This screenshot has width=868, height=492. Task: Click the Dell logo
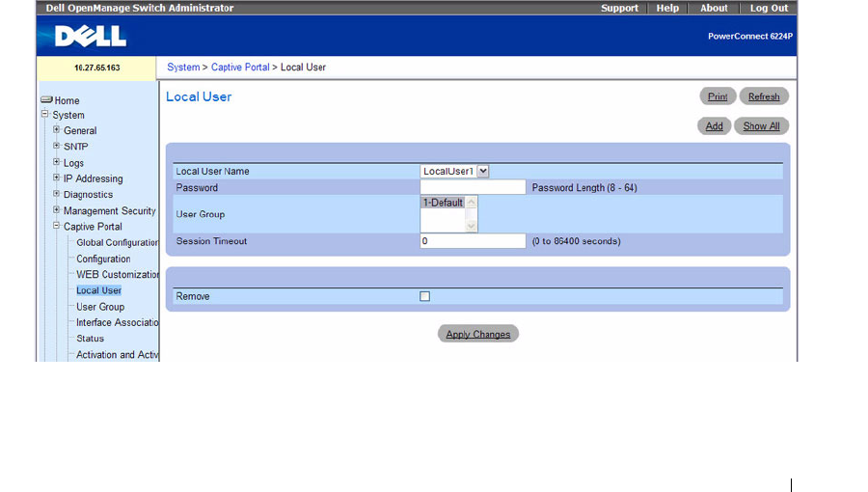pyautogui.click(x=91, y=37)
